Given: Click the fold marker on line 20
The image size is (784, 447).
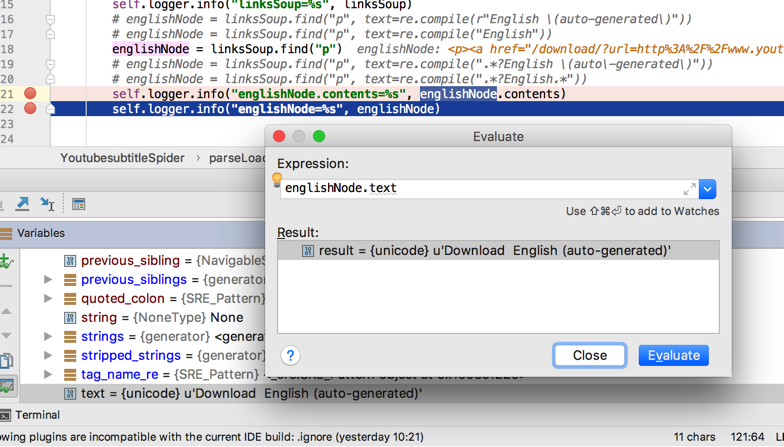Looking at the screenshot, I should 50,79.
